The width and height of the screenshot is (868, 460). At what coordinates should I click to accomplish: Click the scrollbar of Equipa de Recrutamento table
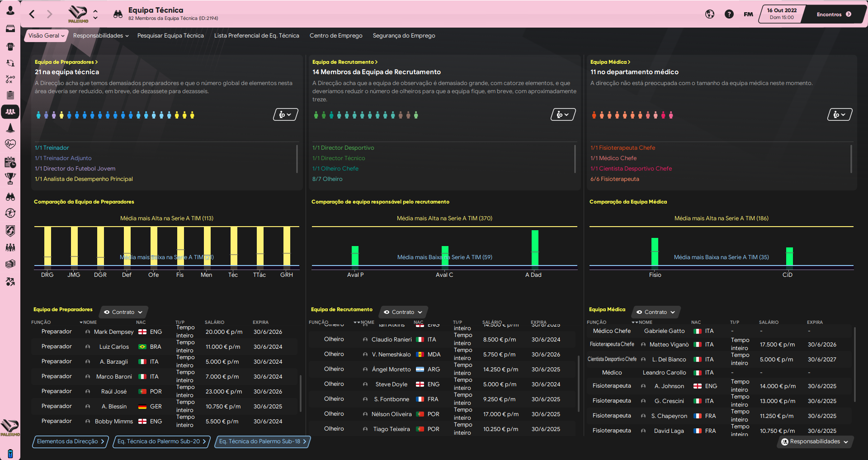579,384
